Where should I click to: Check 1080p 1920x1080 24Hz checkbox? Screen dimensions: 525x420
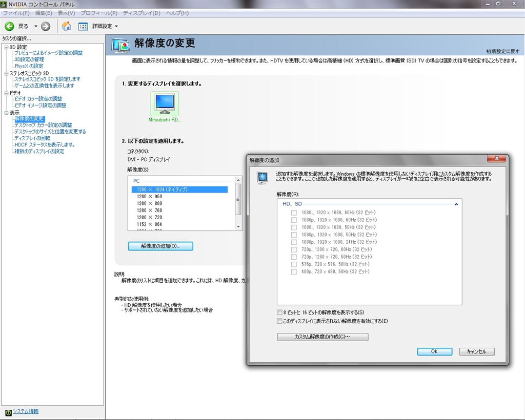point(294,242)
